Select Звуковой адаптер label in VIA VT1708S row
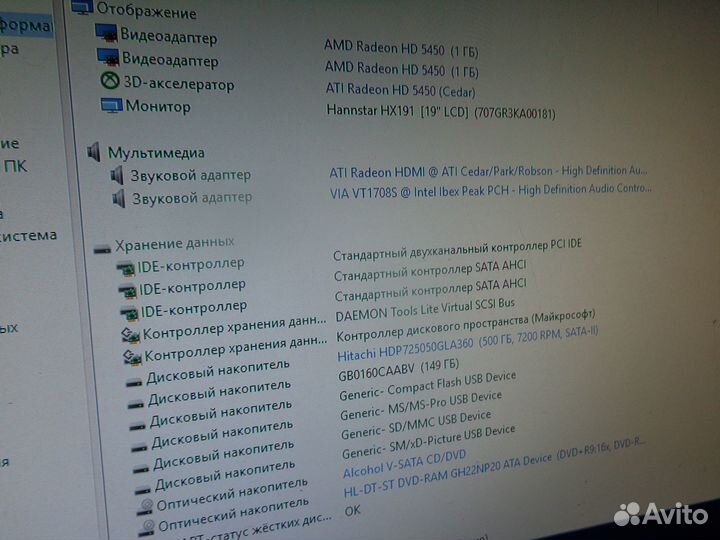 point(192,198)
